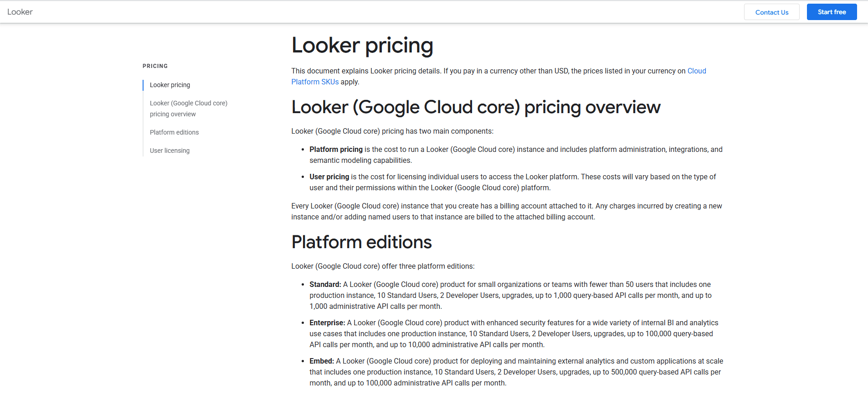Click the Platform pricing bold text
Screen dimensions: 868x406
(336, 149)
